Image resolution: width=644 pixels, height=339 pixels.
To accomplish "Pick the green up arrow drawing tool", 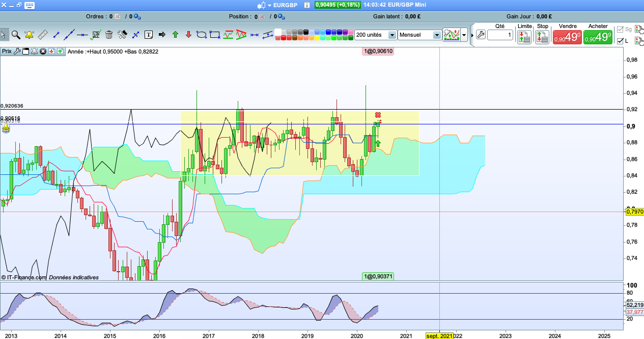I will (175, 35).
